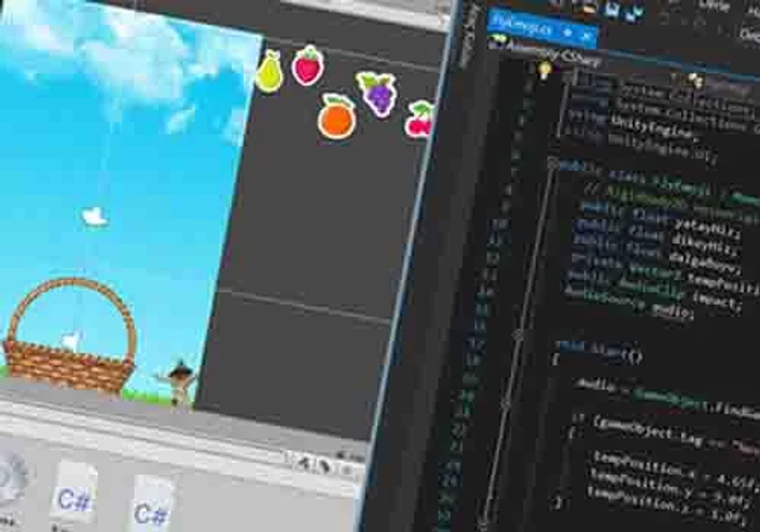Open the lightbulb quick actions in Visual Studio
This screenshot has height=532, width=760.
click(x=544, y=69)
